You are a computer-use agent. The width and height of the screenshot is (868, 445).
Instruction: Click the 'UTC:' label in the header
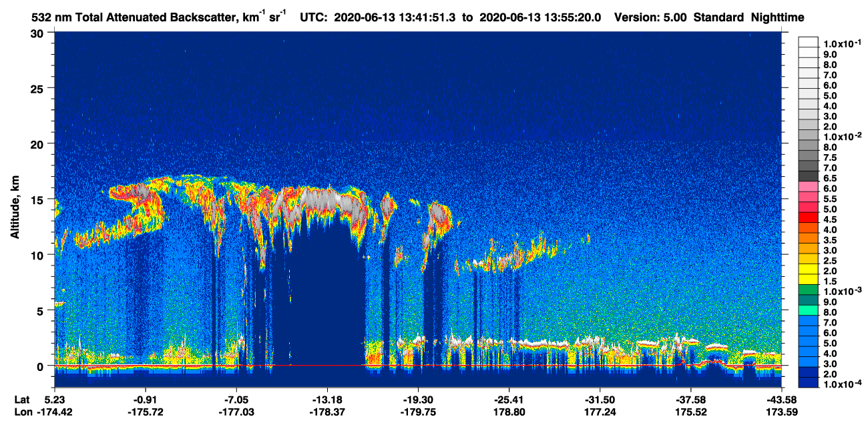314,18
